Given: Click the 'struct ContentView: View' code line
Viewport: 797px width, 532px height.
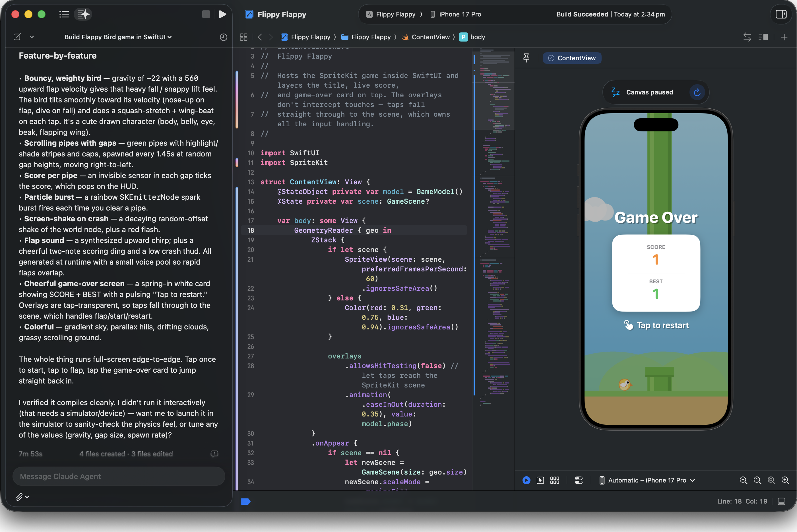Looking at the screenshot, I should click(x=315, y=182).
